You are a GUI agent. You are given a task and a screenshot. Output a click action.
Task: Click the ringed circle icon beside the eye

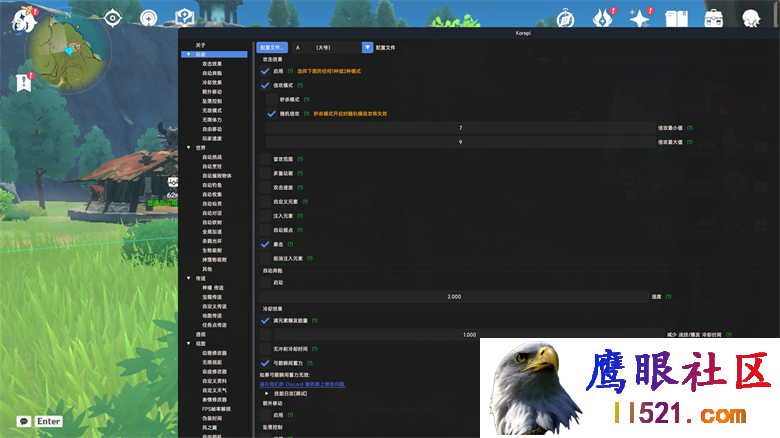click(148, 18)
